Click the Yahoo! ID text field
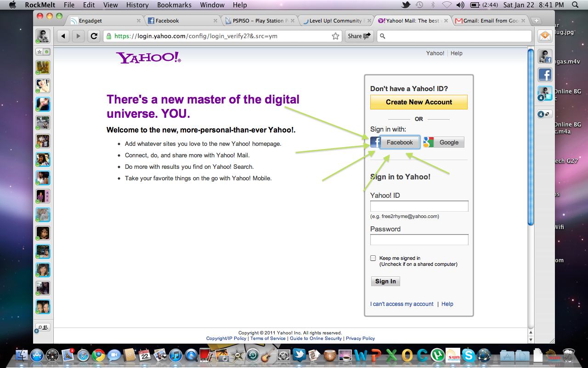Viewport: 588px width, 368px height. coord(419,206)
